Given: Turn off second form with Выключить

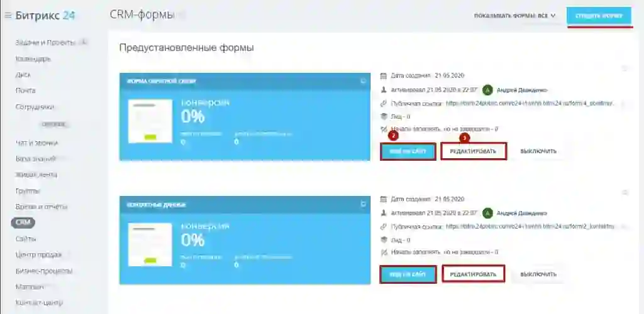Looking at the screenshot, I should pos(538,274).
